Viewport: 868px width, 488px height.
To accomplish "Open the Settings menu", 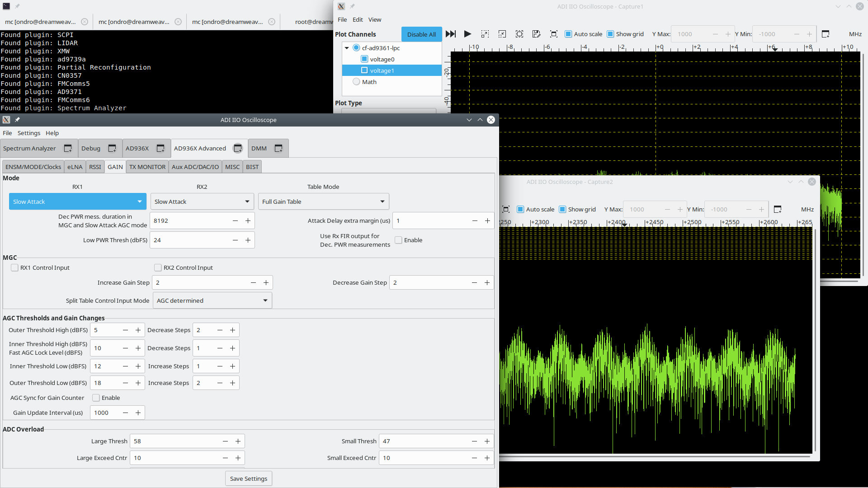I will click(29, 133).
